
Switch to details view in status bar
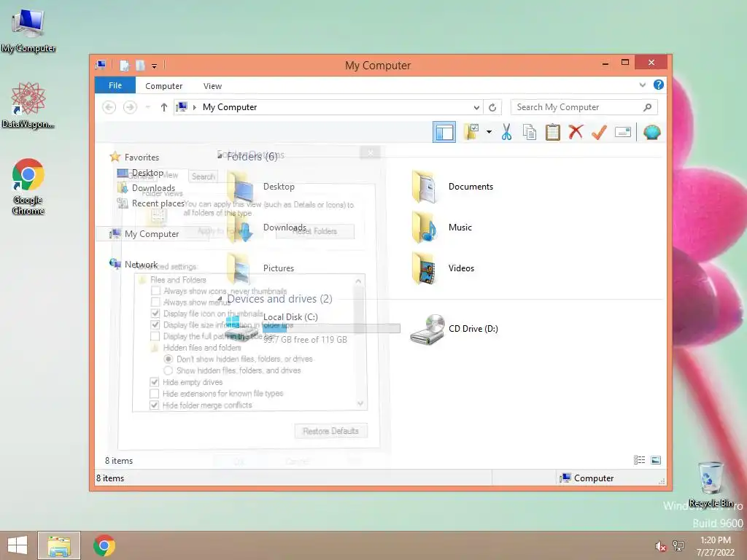639,460
